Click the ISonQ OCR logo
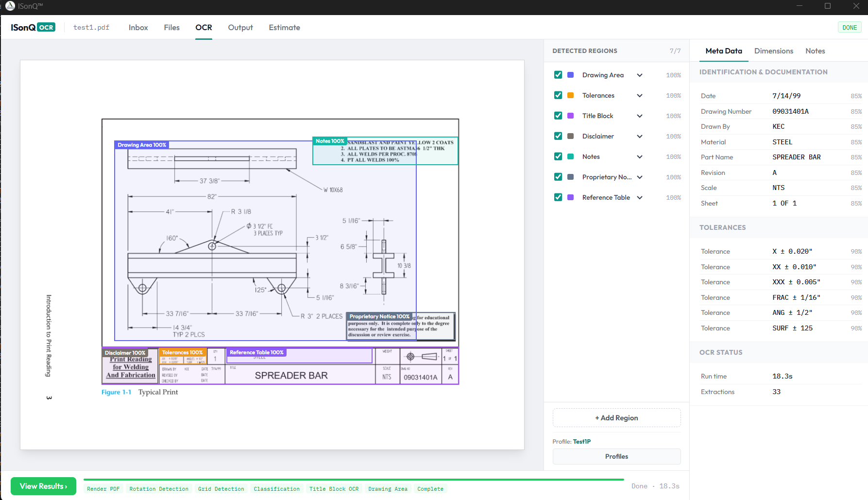The image size is (868, 500). coord(33,27)
